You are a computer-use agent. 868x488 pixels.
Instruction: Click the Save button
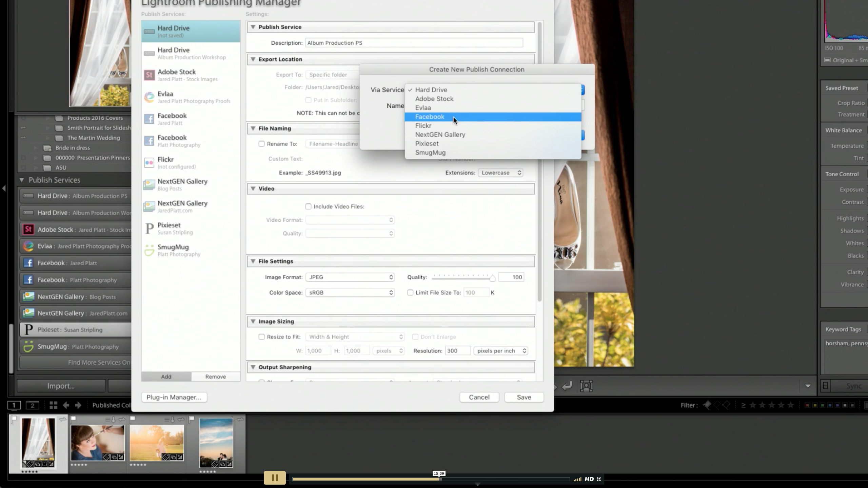click(524, 397)
